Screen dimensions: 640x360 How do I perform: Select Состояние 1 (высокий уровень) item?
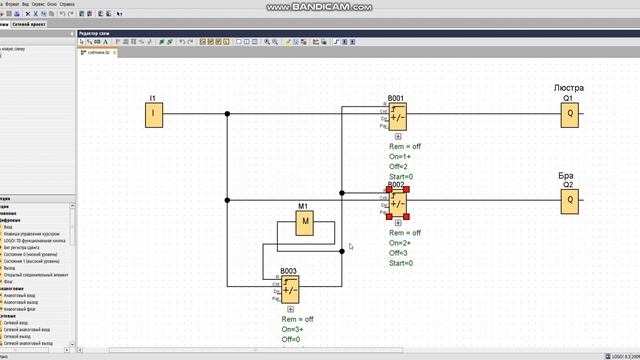tap(31, 261)
